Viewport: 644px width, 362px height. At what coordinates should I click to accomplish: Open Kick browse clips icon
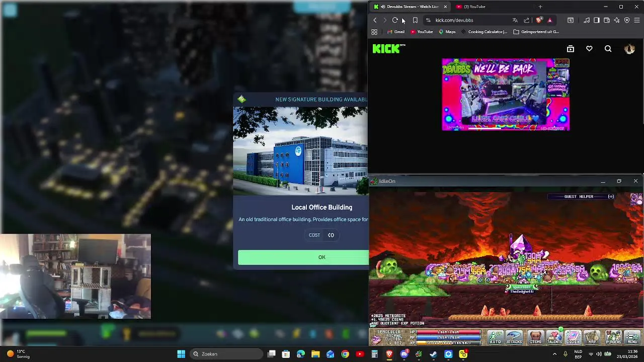point(570,49)
